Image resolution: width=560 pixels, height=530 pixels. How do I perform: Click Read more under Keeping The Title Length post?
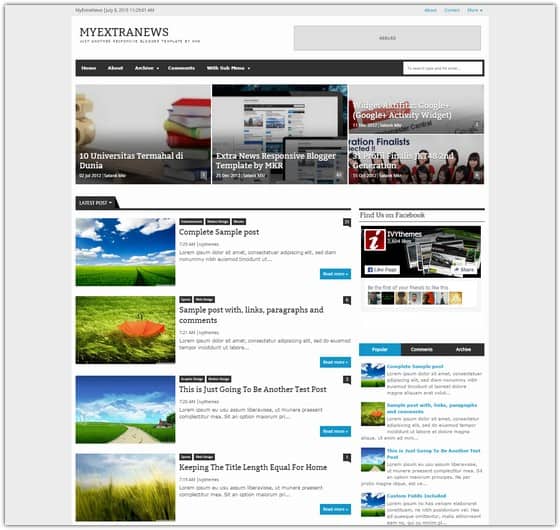(335, 509)
